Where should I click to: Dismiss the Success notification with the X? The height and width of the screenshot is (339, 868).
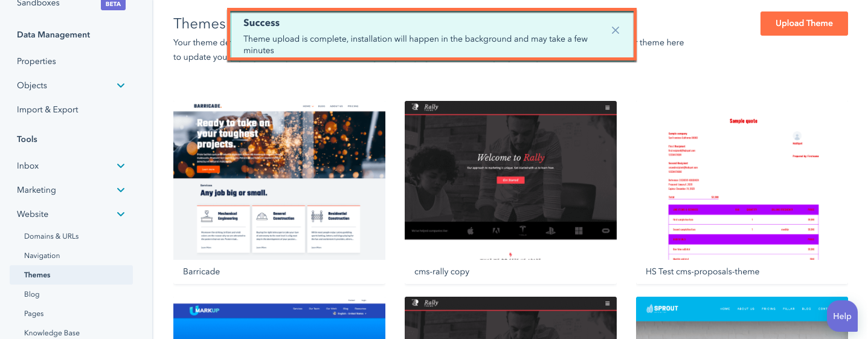point(615,30)
